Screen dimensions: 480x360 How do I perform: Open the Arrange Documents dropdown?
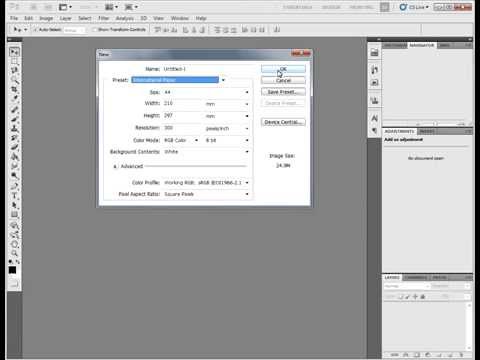click(111, 7)
